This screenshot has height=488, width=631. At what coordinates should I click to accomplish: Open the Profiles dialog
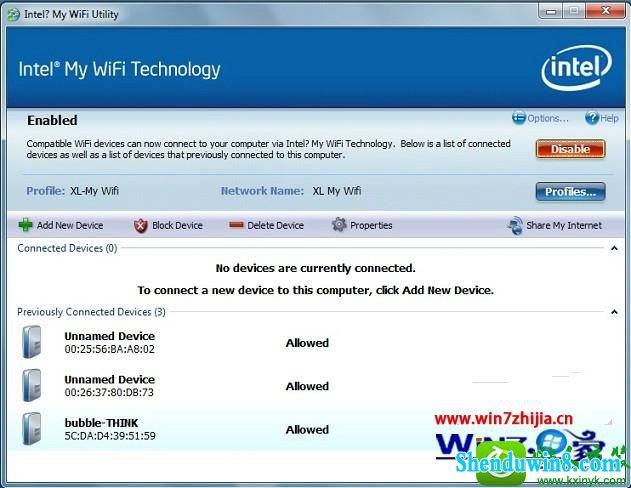(x=570, y=191)
